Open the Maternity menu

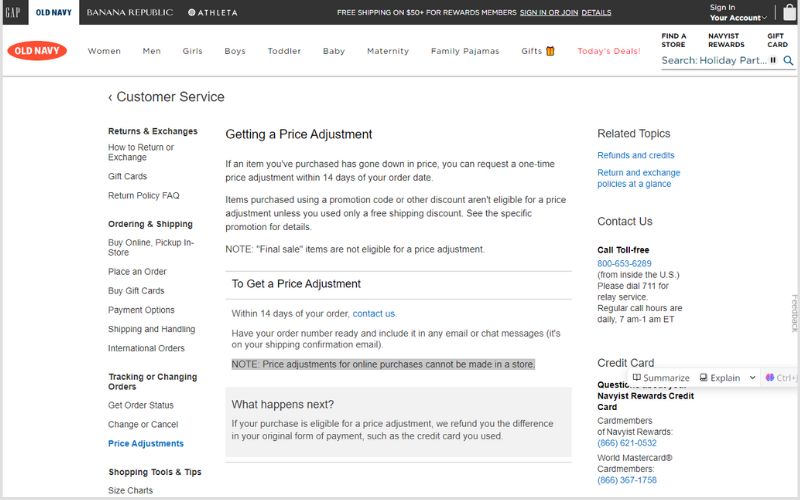click(x=388, y=51)
